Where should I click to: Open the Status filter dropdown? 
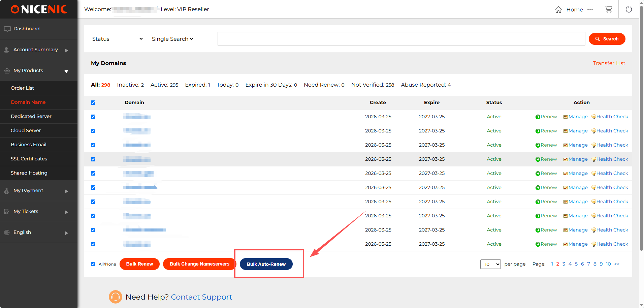[x=118, y=39]
